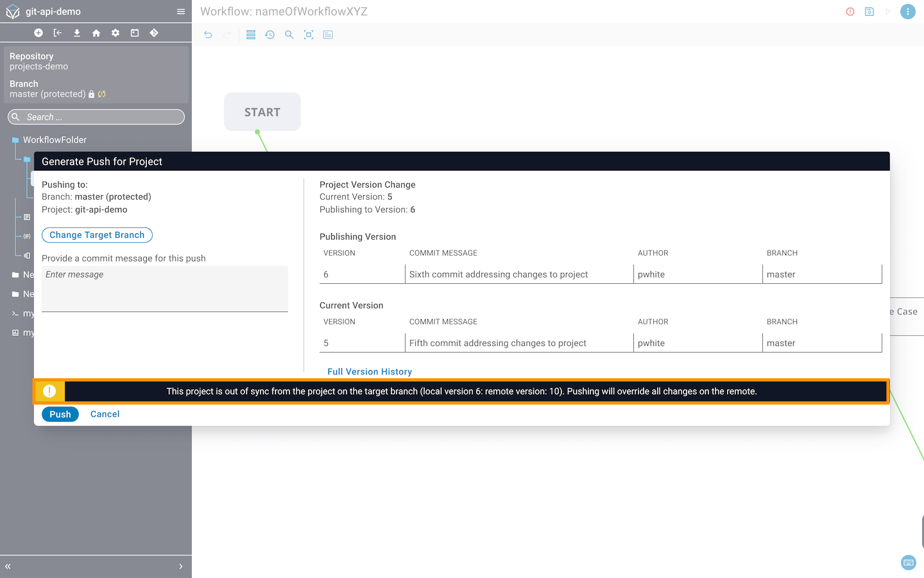Open the three-dot more options menu

point(908,12)
